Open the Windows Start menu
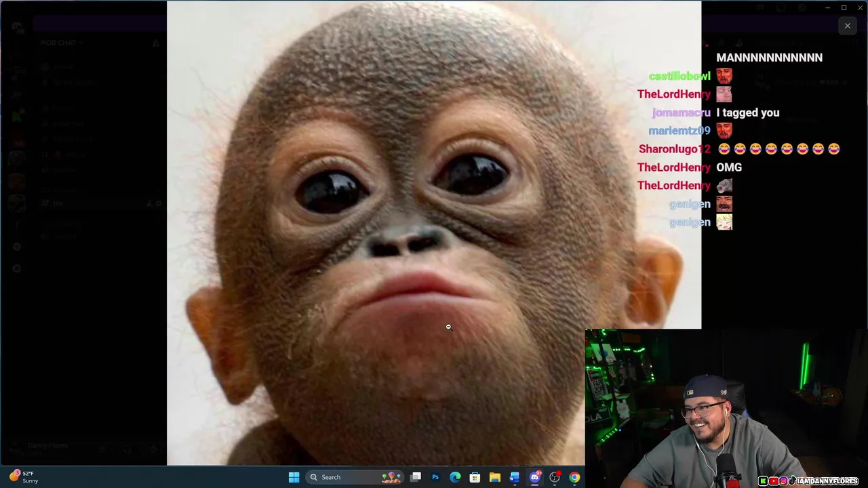The width and height of the screenshot is (868, 488). click(x=294, y=477)
